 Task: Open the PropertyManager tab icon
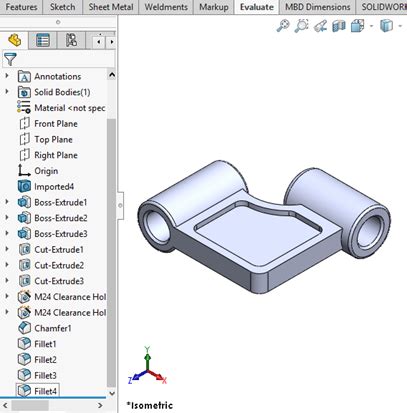pyautogui.click(x=43, y=40)
